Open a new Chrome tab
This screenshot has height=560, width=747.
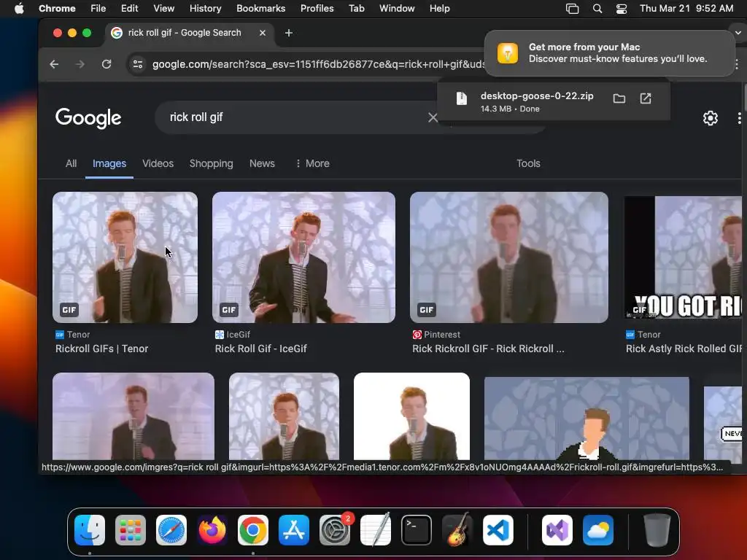[x=289, y=32]
